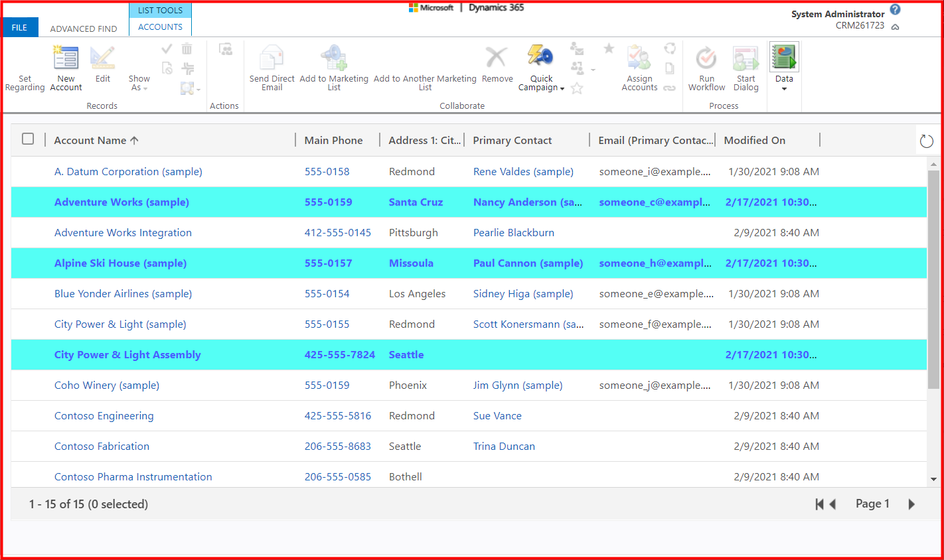Open Adventure Works (sample) account link

(121, 202)
